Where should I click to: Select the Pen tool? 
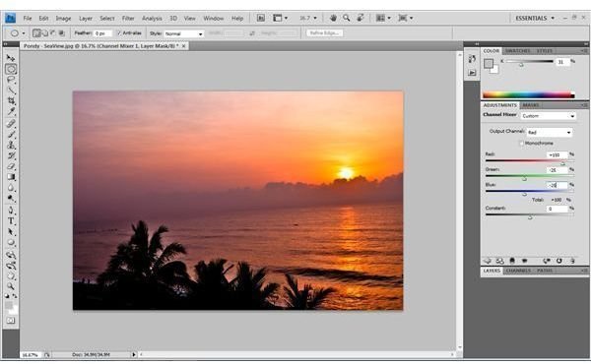pos(11,211)
